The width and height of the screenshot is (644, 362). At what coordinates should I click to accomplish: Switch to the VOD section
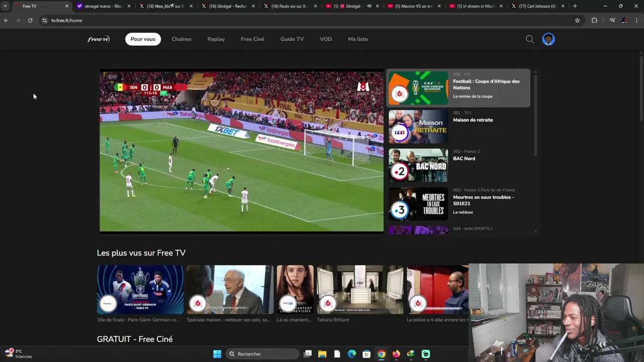tap(326, 39)
